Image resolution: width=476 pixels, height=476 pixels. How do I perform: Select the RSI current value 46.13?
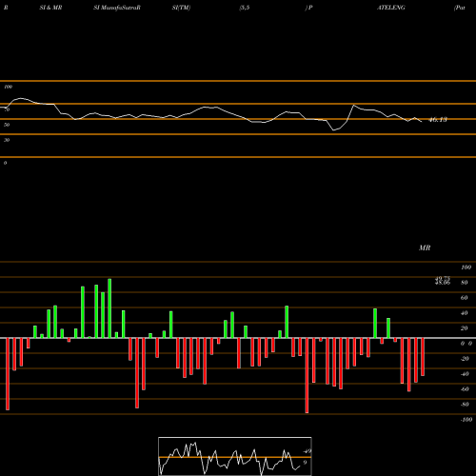438,120
